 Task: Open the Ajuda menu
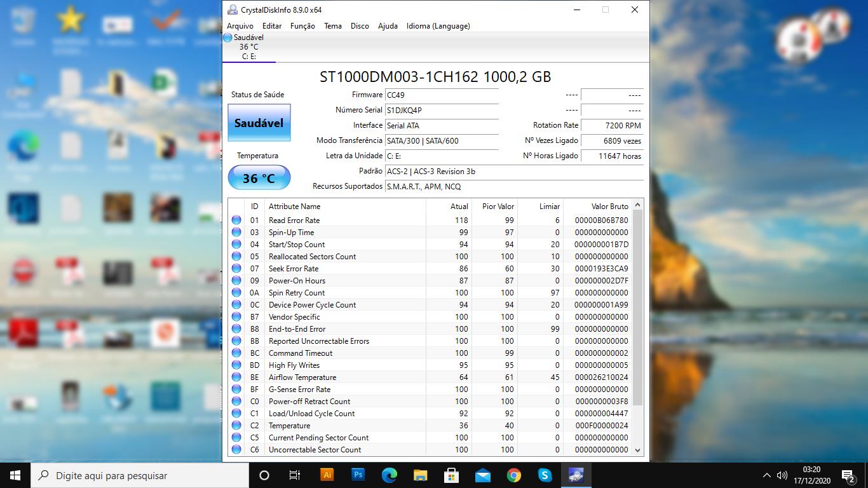coord(388,26)
